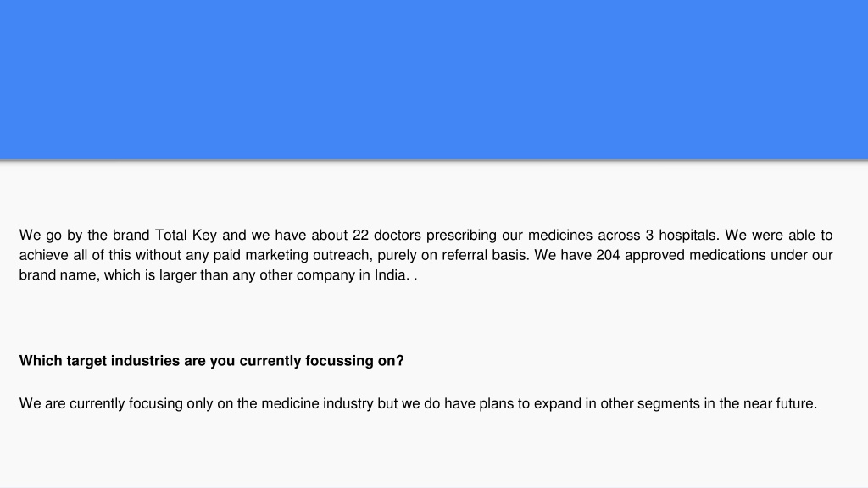The width and height of the screenshot is (868, 488).
Task: Click the brand name 'Total Key'
Action: click(x=186, y=236)
